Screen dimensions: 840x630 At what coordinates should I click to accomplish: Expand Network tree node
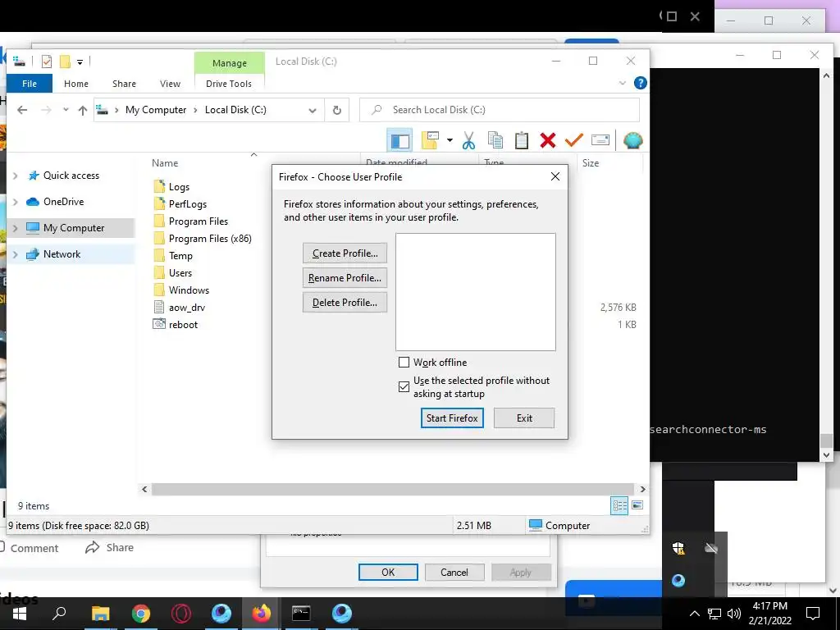[x=15, y=254]
